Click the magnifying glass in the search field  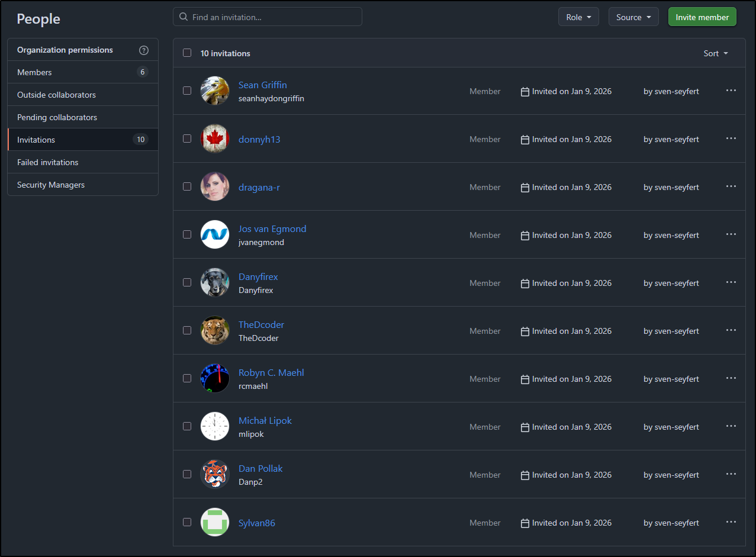[183, 16]
